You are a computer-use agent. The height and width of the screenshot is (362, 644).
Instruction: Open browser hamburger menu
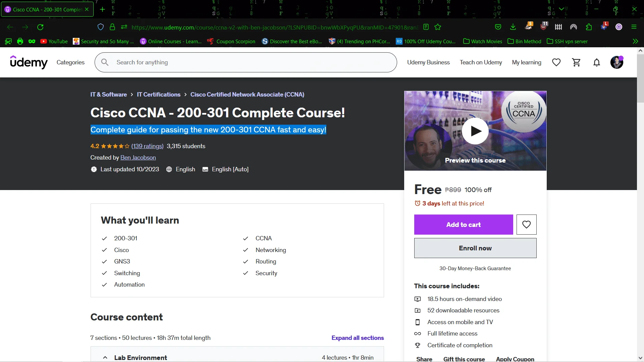pyautogui.click(x=634, y=27)
